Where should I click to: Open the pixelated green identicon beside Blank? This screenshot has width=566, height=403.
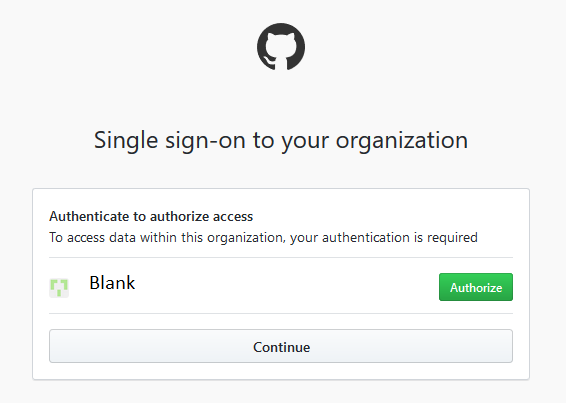tap(59, 288)
